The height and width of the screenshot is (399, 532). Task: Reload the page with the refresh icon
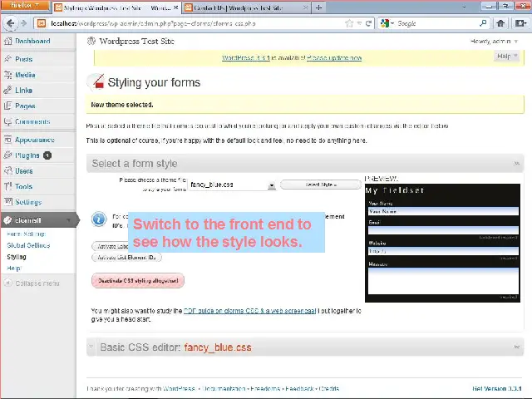(368, 23)
